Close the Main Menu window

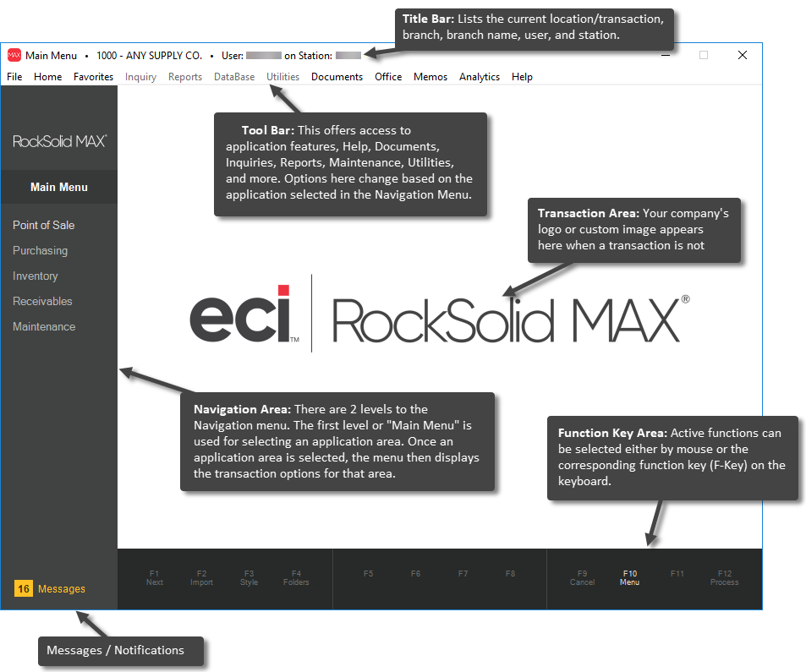click(743, 55)
